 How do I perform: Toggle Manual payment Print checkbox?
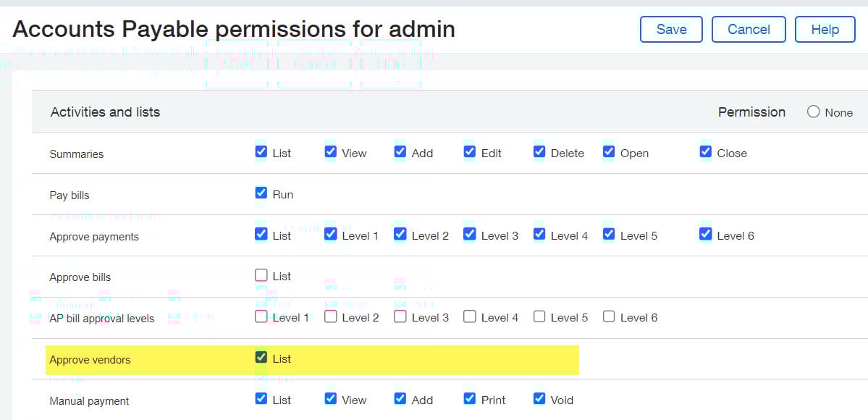[470, 399]
